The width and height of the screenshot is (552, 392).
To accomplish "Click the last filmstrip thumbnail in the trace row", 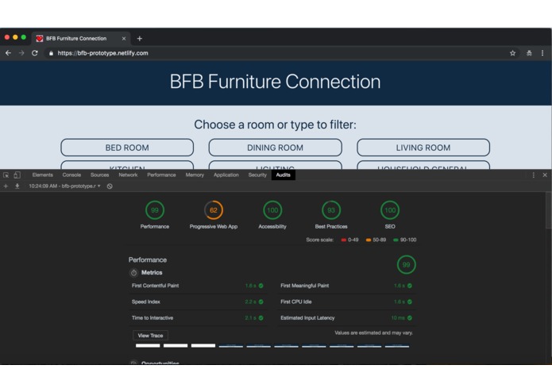I will [x=397, y=346].
